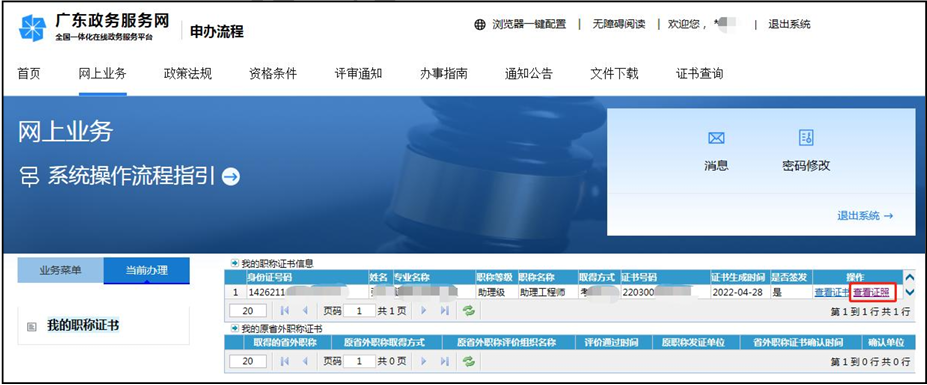Open page-size box in 我的职称证书信息 pager
927x385 pixels.
tap(248, 311)
